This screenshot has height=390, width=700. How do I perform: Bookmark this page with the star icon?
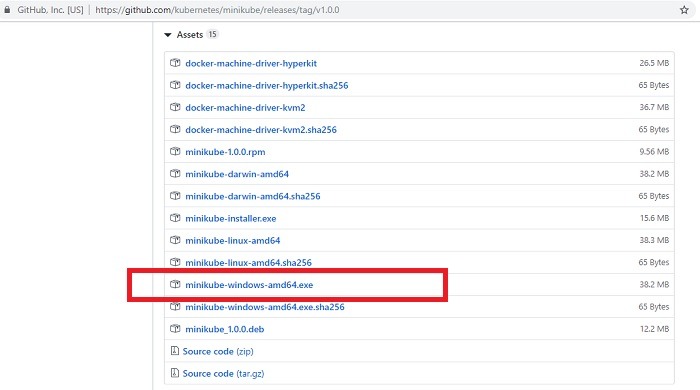tap(684, 10)
